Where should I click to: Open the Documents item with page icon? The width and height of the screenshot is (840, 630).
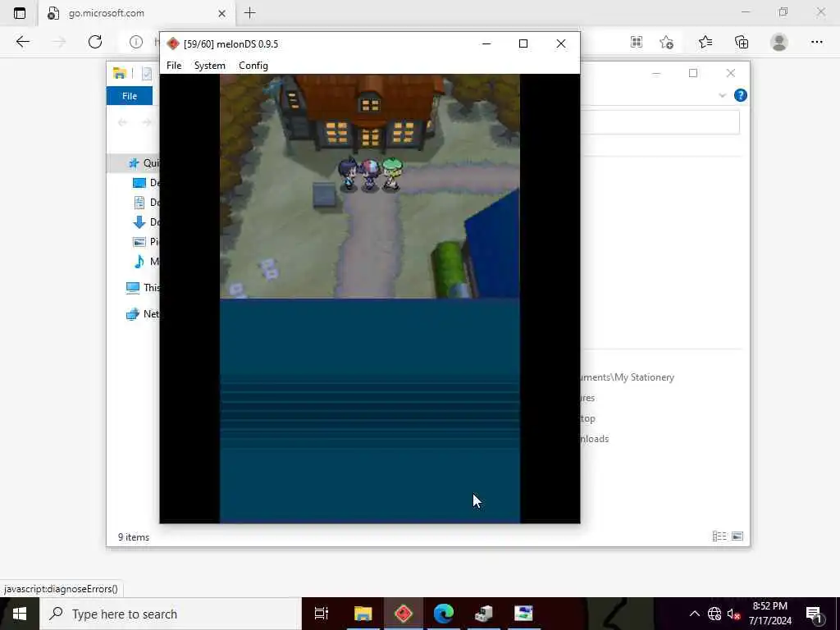pyautogui.click(x=146, y=203)
